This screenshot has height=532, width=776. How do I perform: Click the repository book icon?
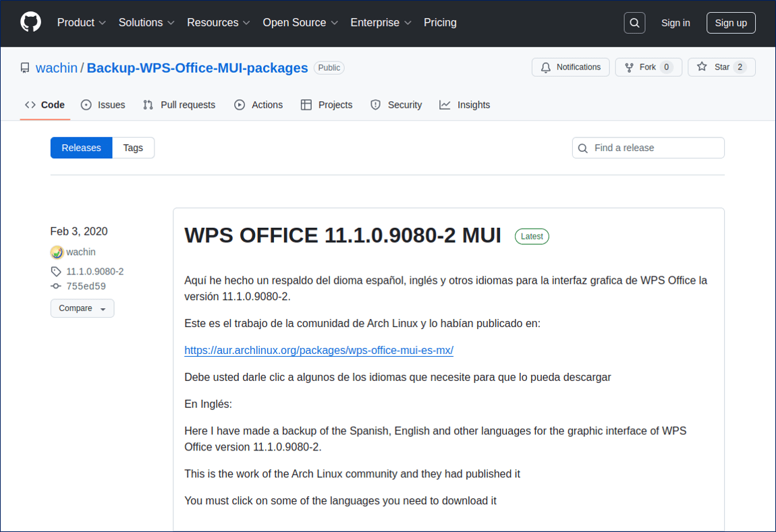click(x=25, y=67)
